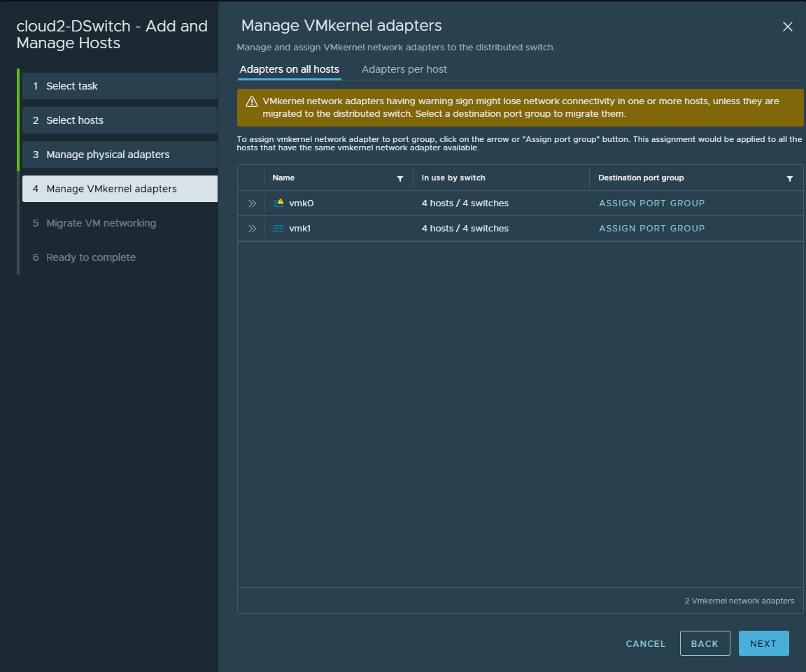Click the Back button
The width and height of the screenshot is (806, 672).
(x=705, y=644)
